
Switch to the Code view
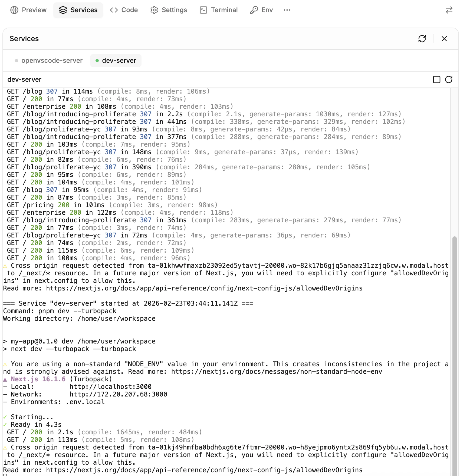coord(124,10)
